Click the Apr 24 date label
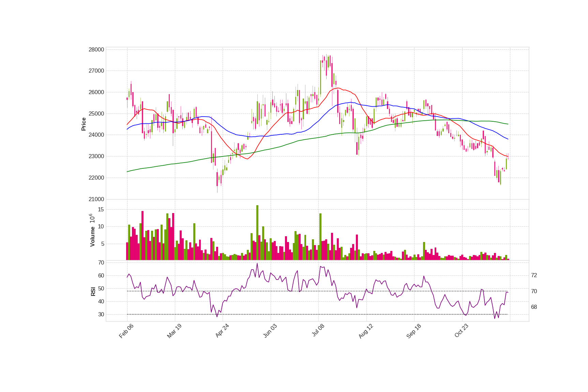The height and width of the screenshot is (392, 588). (222, 331)
